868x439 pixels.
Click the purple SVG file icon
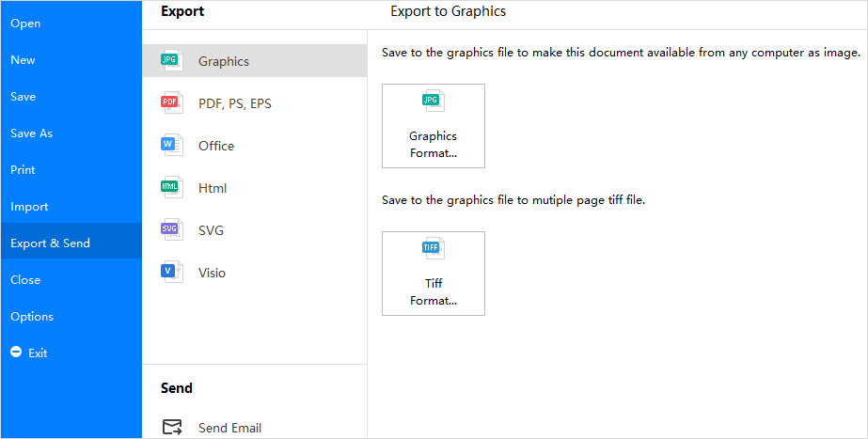pos(171,229)
